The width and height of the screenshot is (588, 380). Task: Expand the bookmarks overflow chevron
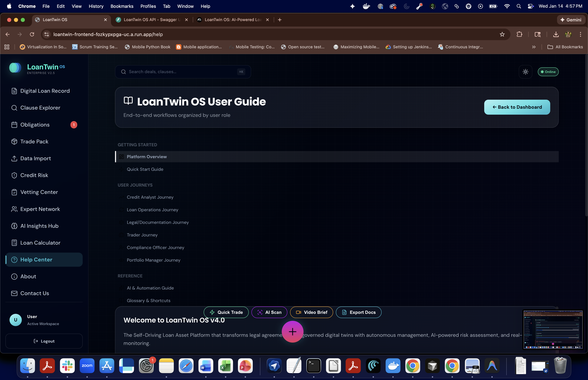(534, 47)
